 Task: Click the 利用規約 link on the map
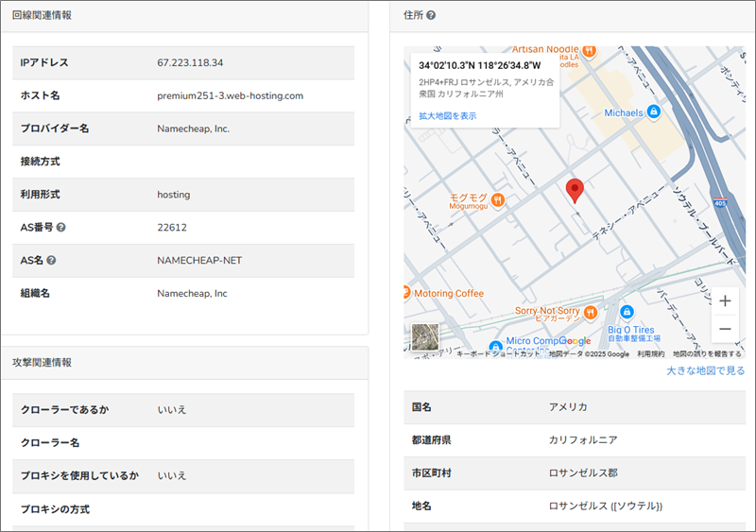click(650, 354)
